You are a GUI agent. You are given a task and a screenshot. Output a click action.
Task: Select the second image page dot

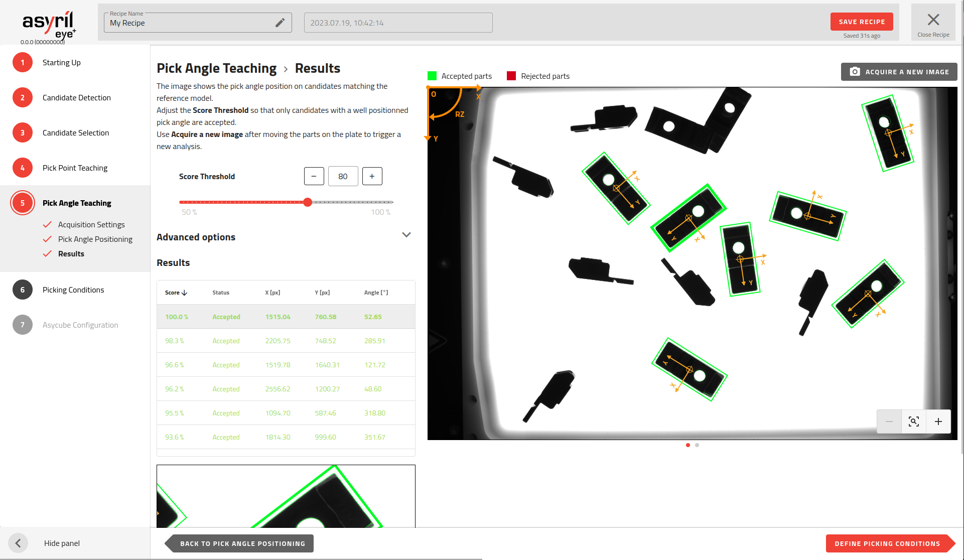[697, 445]
